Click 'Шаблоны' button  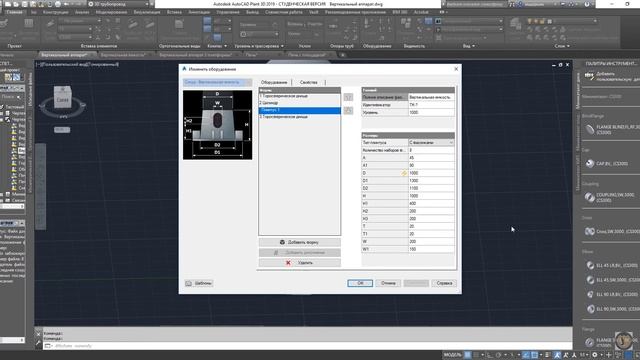199,283
